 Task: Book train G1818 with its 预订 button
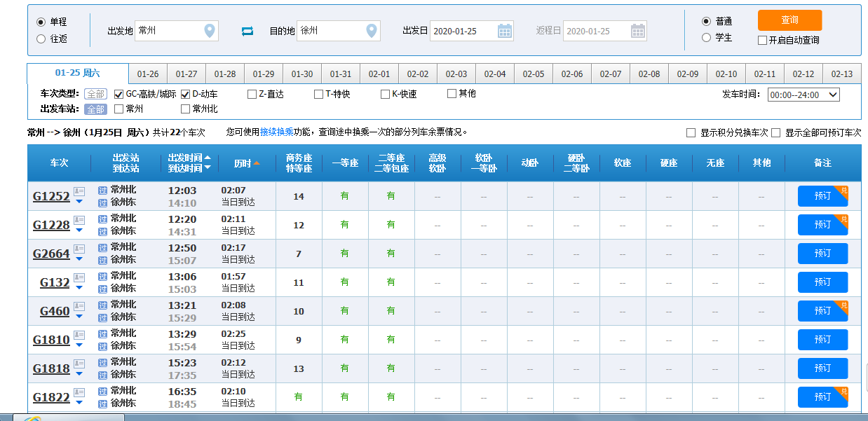point(822,368)
